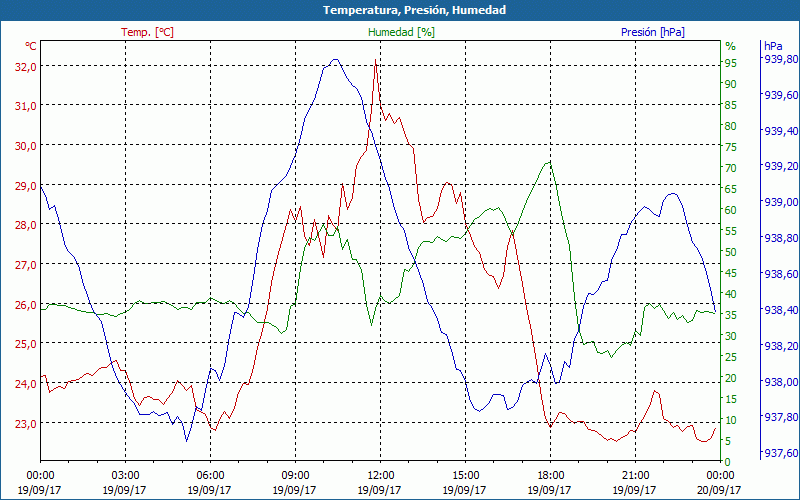800x500 pixels.
Task: Click the '939,00' pressure axis value
Action: click(x=780, y=202)
